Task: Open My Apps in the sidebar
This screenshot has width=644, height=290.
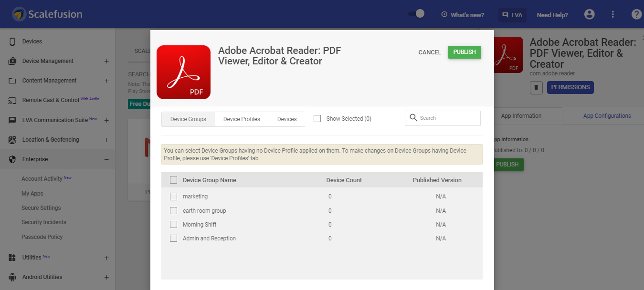Action: [x=32, y=194]
